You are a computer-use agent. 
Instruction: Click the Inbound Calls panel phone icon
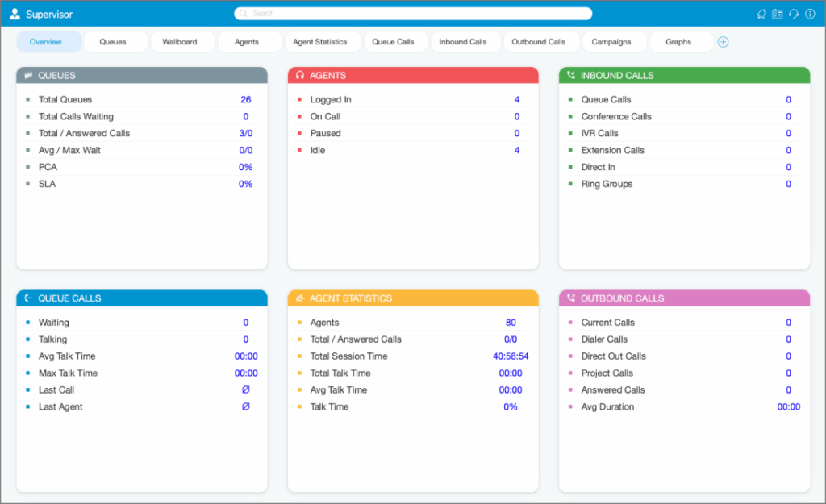(x=571, y=75)
